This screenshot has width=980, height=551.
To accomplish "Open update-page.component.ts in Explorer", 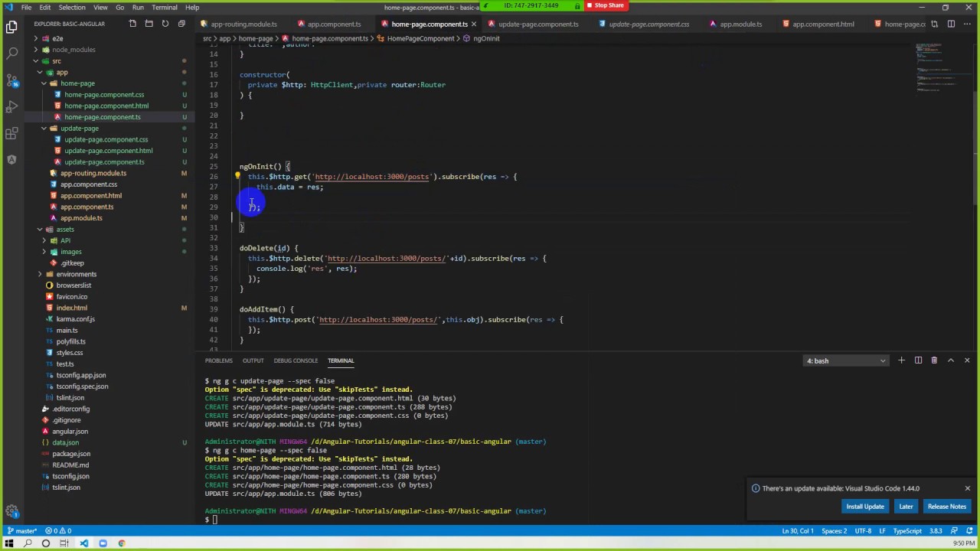I will pyautogui.click(x=104, y=162).
